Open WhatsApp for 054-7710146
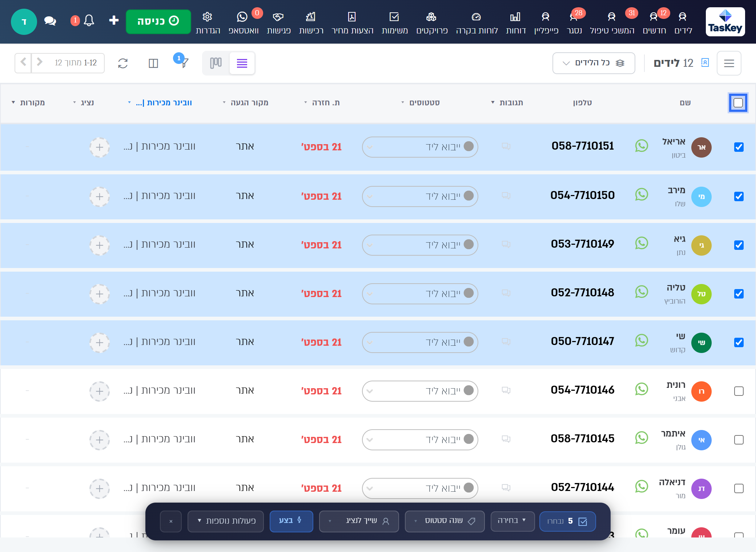Image resolution: width=756 pixels, height=552 pixels. click(642, 389)
